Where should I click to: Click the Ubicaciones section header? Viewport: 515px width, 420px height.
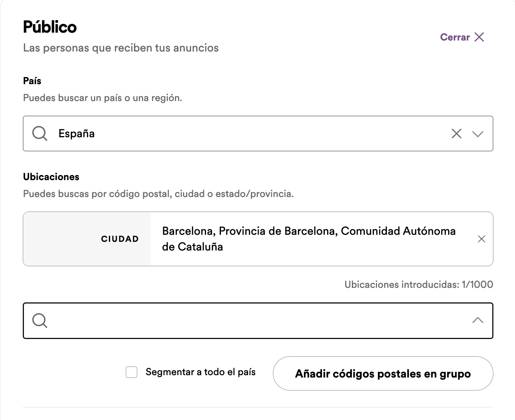click(x=51, y=177)
